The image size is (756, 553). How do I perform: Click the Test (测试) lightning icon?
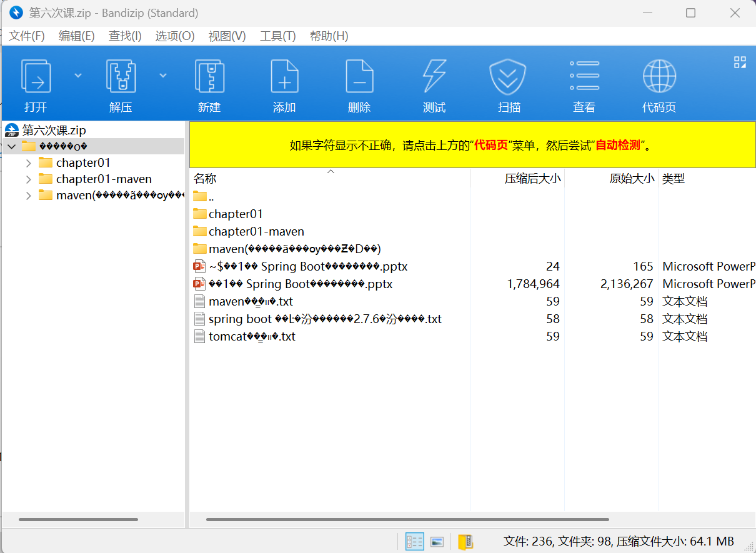pos(434,76)
